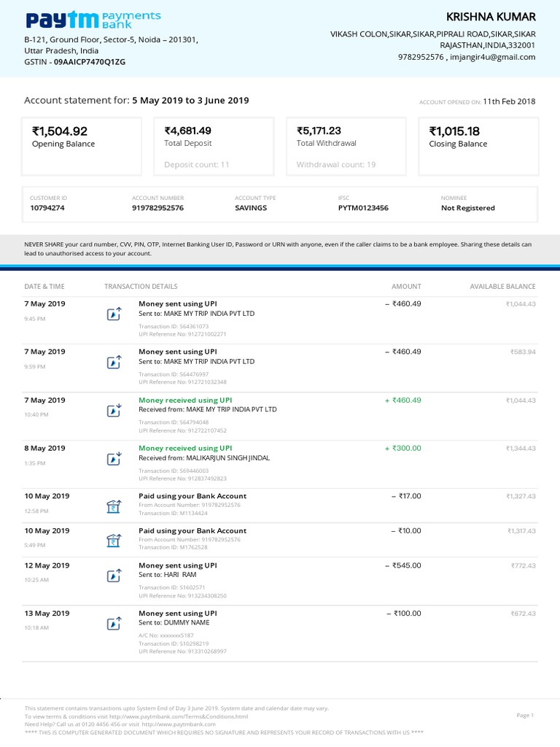Click the bank icon for the ₹10.00 payment

pos(114,541)
